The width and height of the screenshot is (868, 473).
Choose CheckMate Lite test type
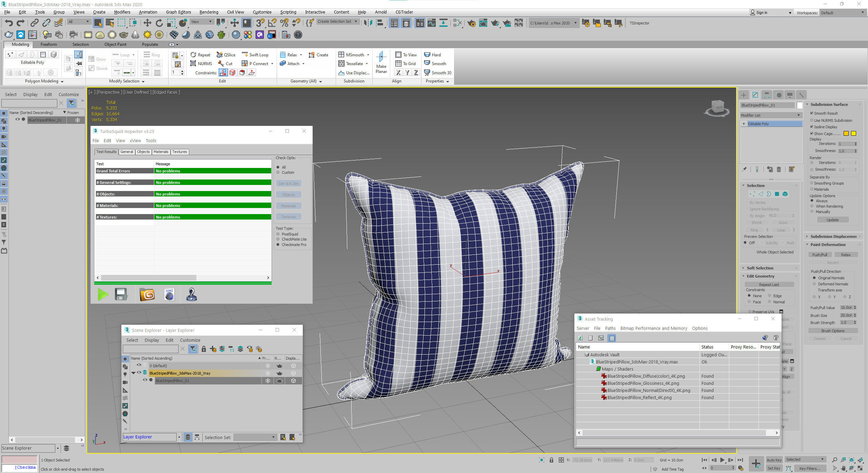(x=278, y=239)
